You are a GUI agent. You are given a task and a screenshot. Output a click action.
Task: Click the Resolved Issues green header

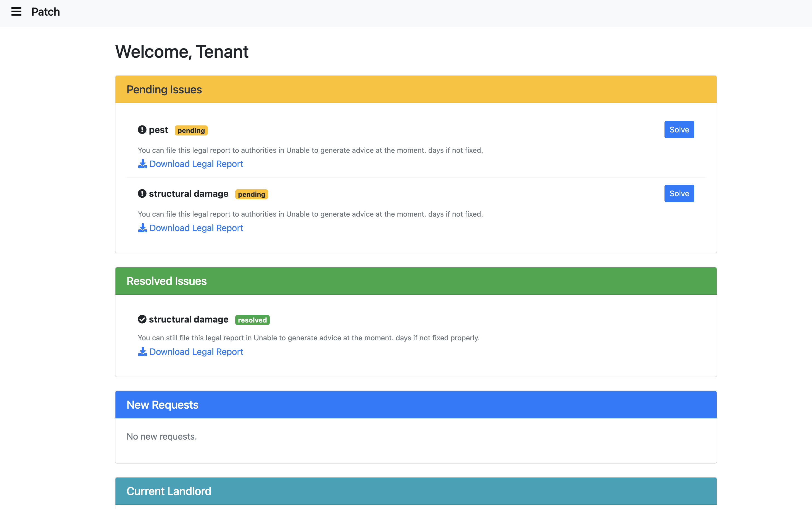point(416,281)
